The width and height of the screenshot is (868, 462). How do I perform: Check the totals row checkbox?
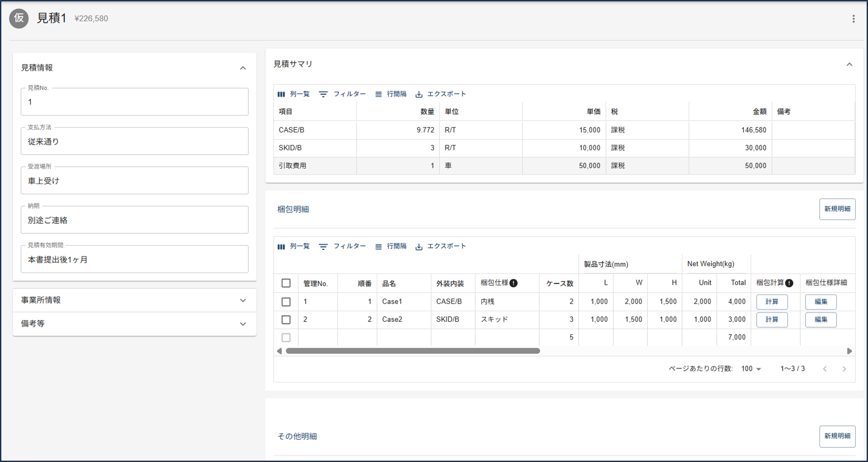click(286, 337)
